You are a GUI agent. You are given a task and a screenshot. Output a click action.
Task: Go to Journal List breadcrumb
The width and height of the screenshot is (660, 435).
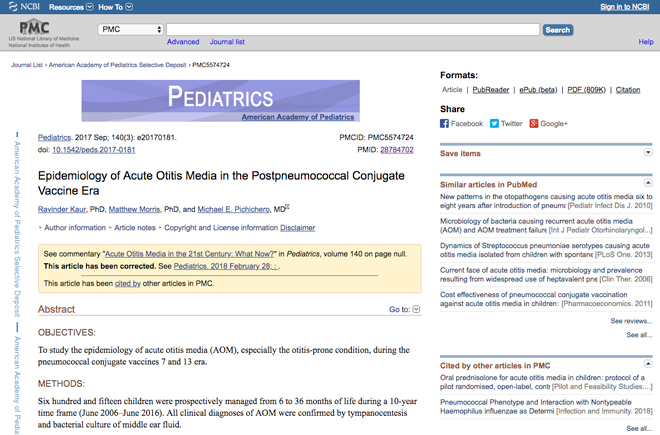[x=27, y=65]
